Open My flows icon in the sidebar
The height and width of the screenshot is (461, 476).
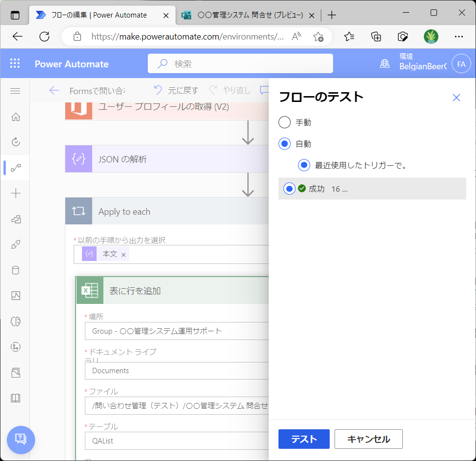pyautogui.click(x=16, y=168)
